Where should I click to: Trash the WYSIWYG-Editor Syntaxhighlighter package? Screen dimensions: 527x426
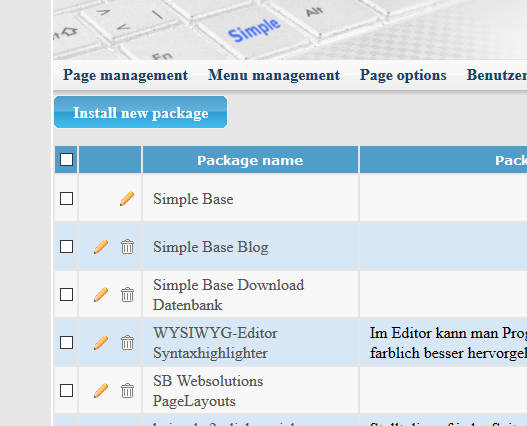click(x=127, y=343)
